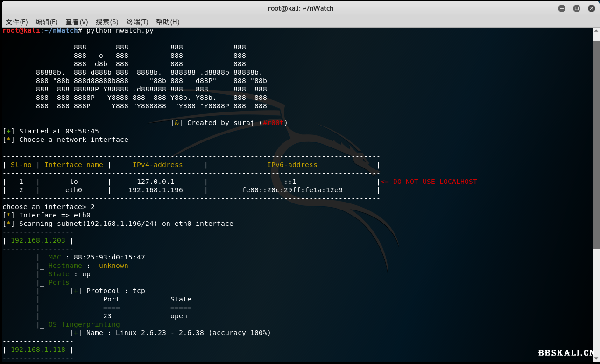Minimize the terminal window
The image size is (600, 364).
click(x=562, y=8)
